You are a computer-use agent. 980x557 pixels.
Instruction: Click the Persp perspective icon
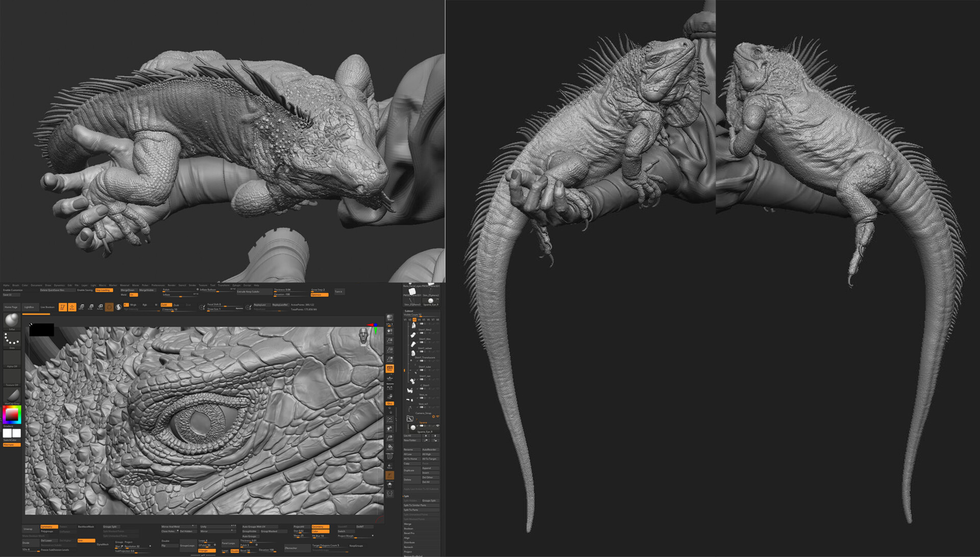click(389, 369)
